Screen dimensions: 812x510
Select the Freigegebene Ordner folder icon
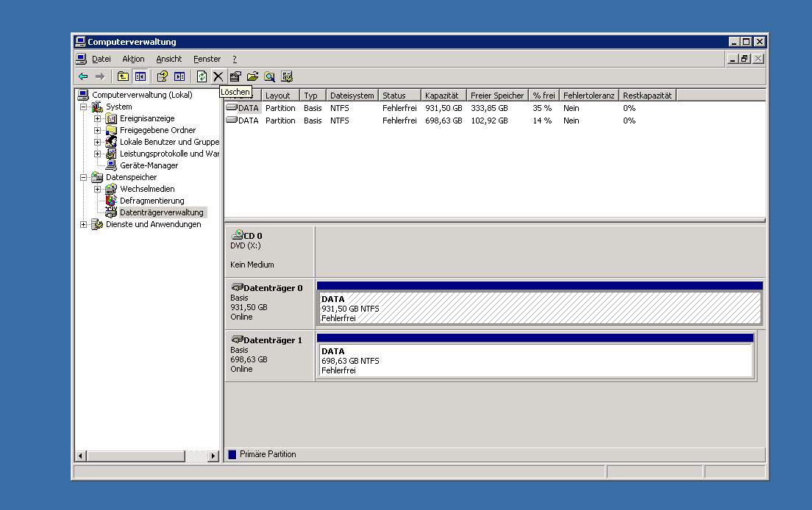click(111, 130)
